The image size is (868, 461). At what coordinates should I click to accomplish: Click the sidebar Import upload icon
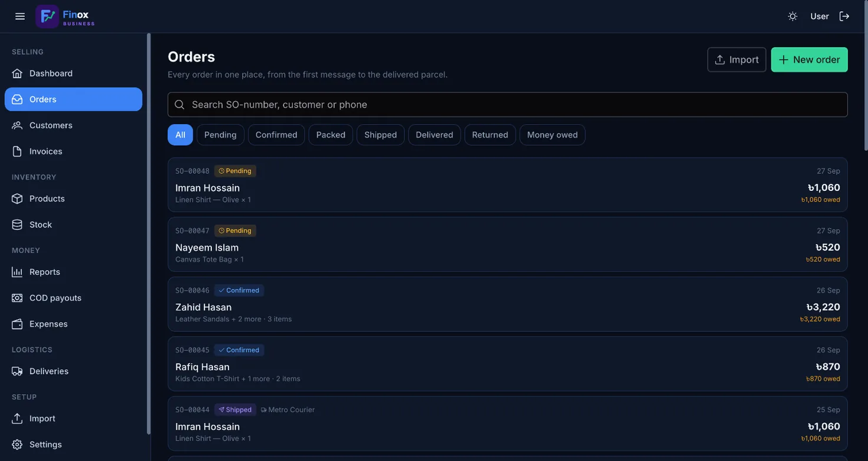point(17,418)
